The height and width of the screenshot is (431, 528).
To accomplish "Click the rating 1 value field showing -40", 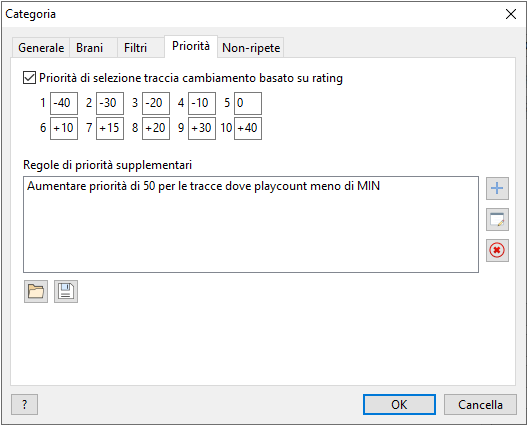I will (x=64, y=103).
